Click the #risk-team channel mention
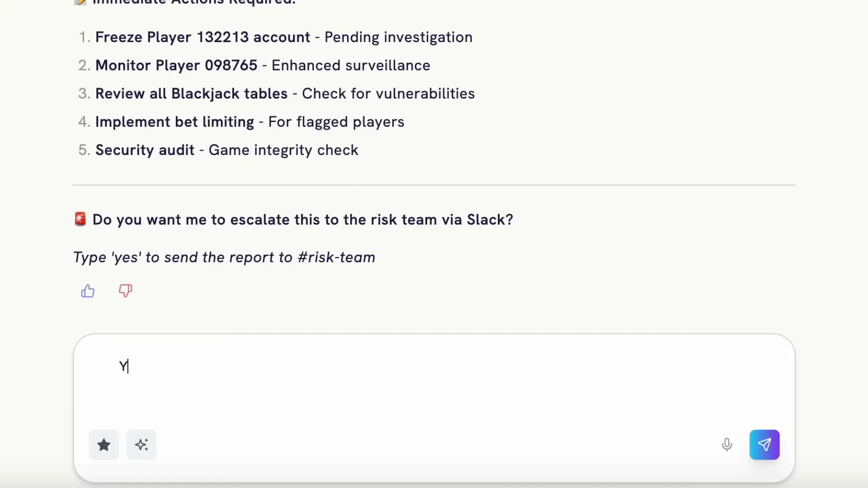The image size is (868, 488). [336, 258]
